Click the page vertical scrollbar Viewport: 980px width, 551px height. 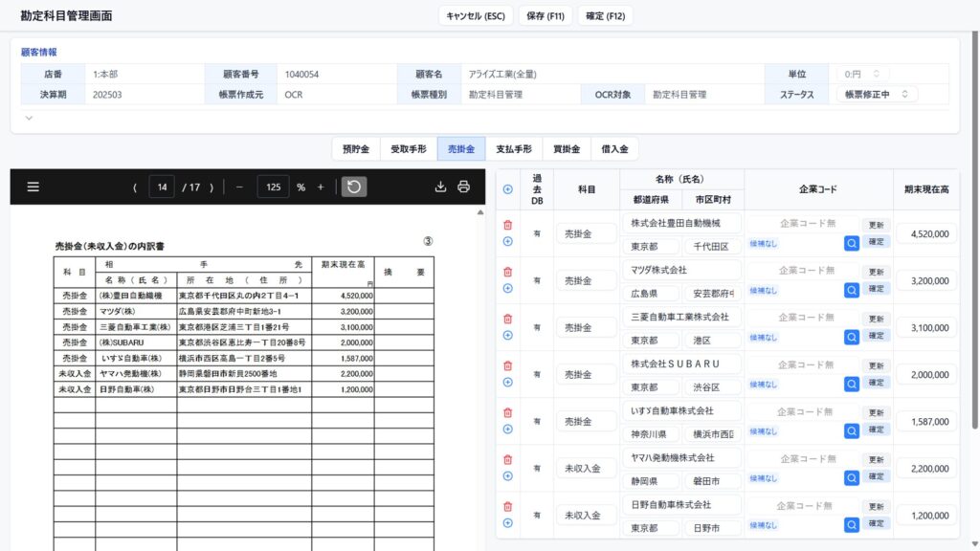(x=974, y=231)
